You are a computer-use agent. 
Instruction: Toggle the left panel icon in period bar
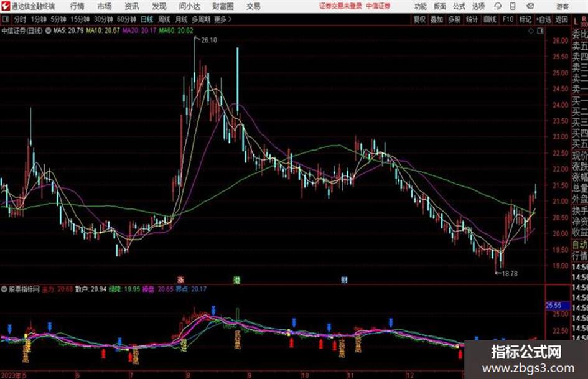click(x=5, y=19)
